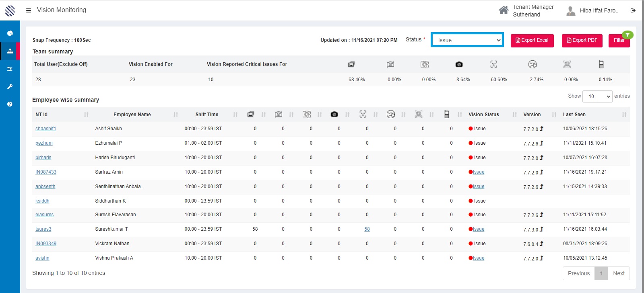Click the 58 link in tsures3 row
This screenshot has height=293, width=644.
click(x=367, y=229)
